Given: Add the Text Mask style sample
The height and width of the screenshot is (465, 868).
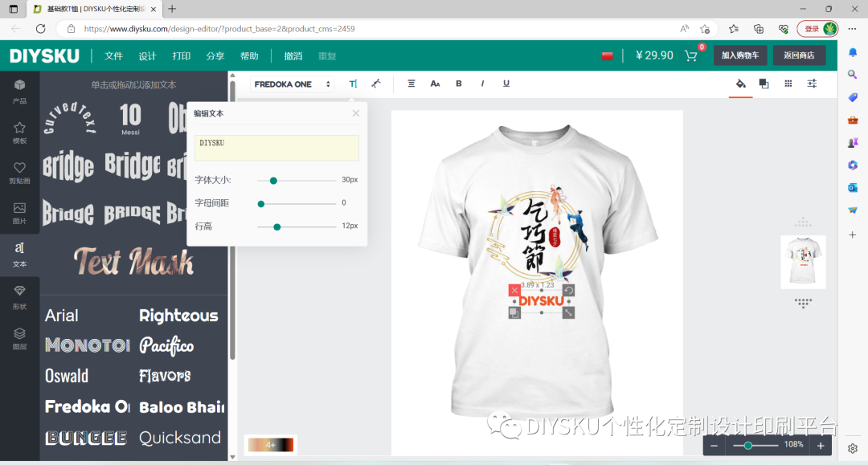Looking at the screenshot, I should pyautogui.click(x=134, y=262).
